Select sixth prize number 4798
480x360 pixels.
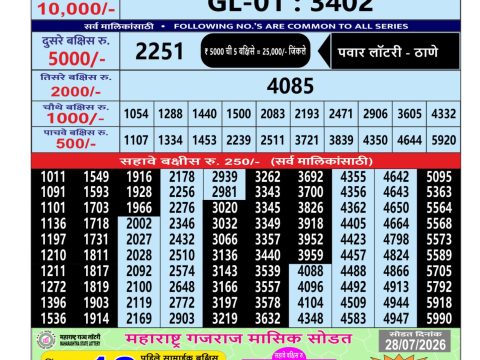[x=396, y=239]
